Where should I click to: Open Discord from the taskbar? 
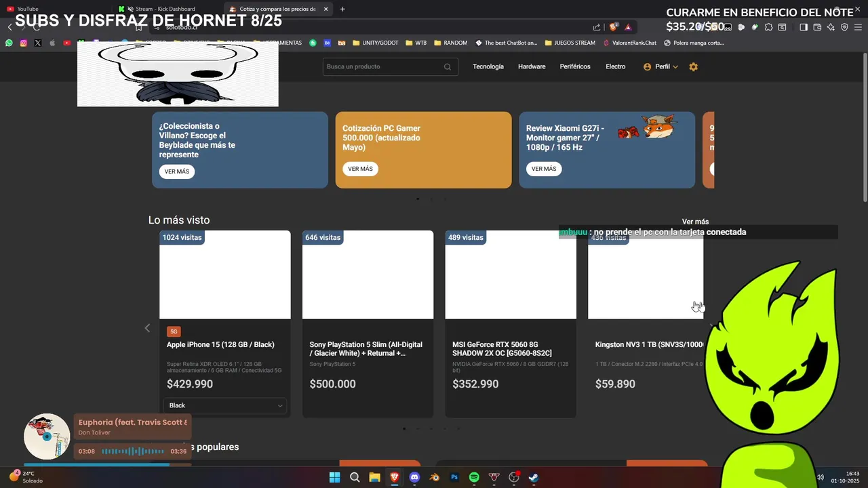[x=414, y=477]
